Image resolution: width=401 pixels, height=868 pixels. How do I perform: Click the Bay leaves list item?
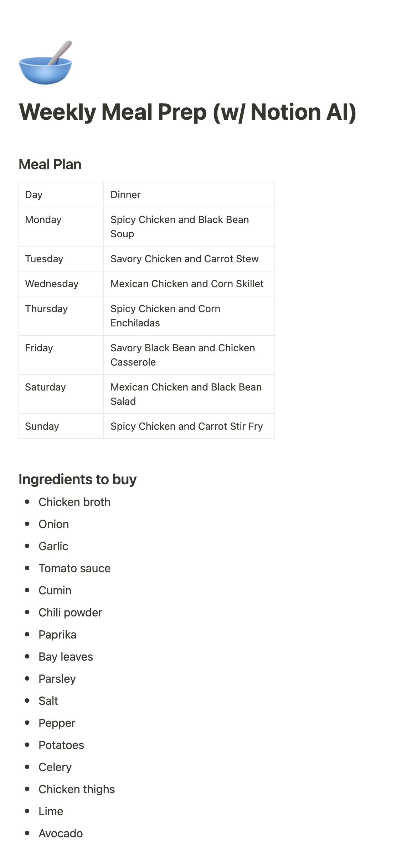pos(66,657)
